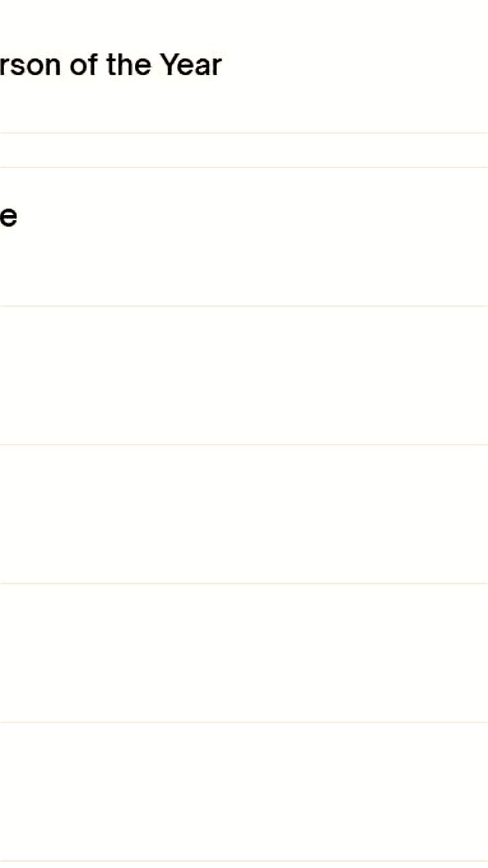The width and height of the screenshot is (488, 868).
Task: Click the blank space right of "Year"
Action: coord(352,66)
